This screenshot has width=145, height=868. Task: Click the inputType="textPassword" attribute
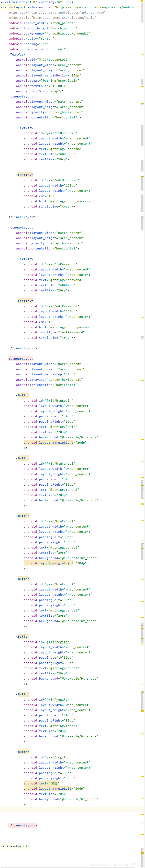(x=54, y=332)
